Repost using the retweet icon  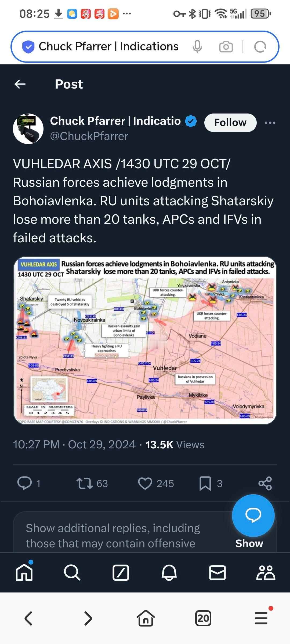pos(85,483)
